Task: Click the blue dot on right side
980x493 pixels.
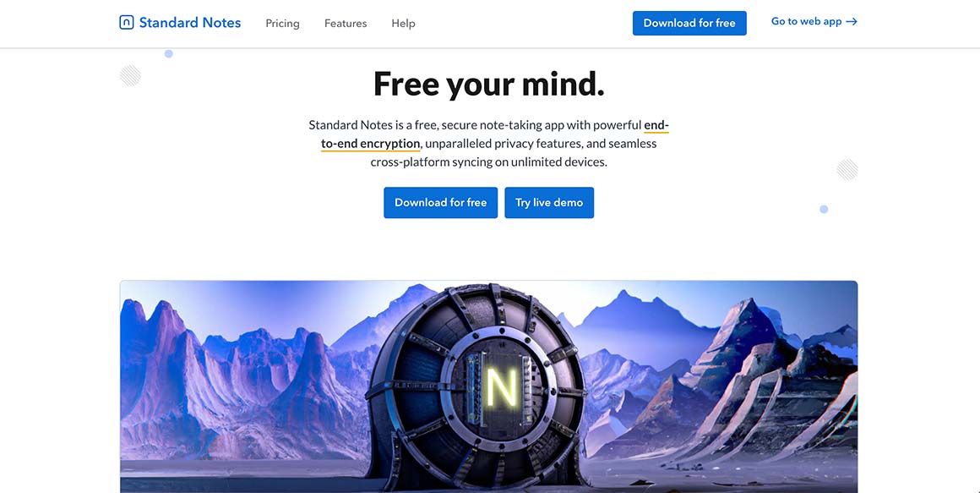Action: tap(824, 209)
